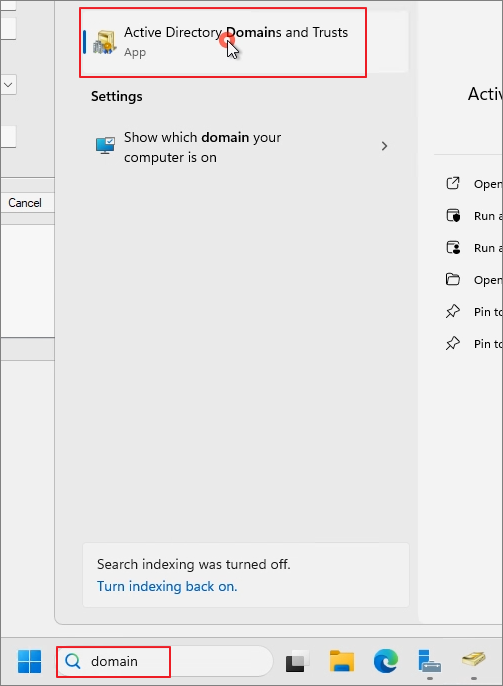
Task: Open Server Manager from the taskbar
Action: (430, 661)
